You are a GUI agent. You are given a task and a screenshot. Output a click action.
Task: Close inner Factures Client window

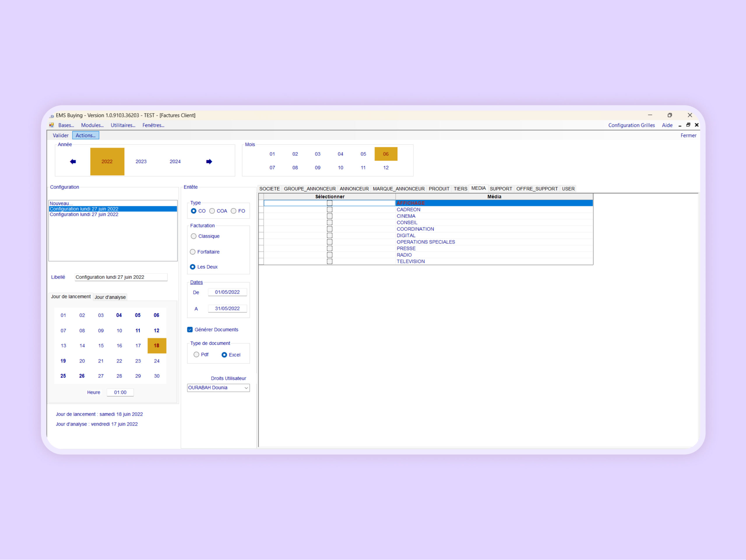[x=697, y=125]
